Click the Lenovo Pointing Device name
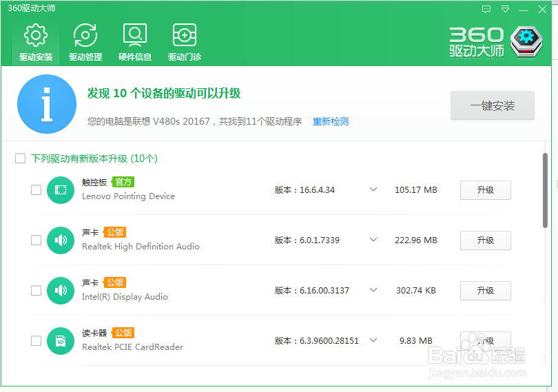This screenshot has height=392, width=558. [128, 196]
